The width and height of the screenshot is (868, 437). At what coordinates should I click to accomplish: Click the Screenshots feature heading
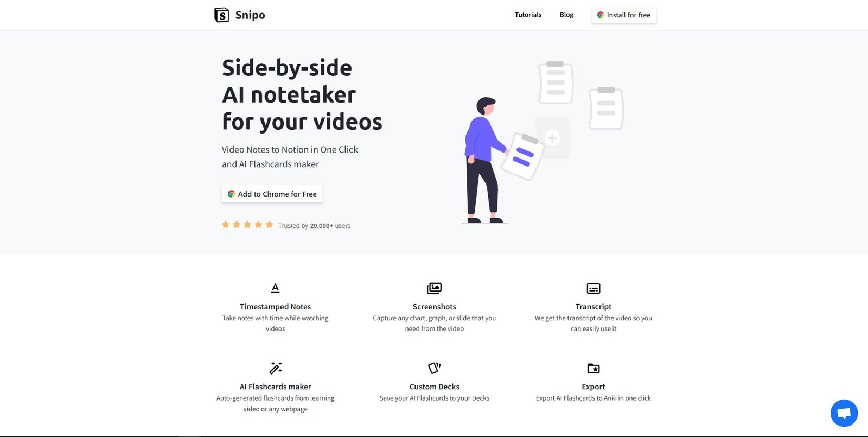click(435, 307)
